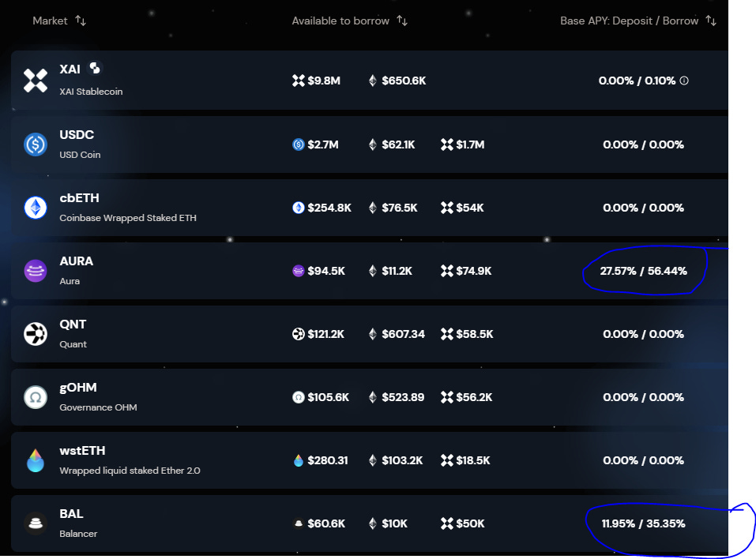Open the BAL market name
Viewport: 756px width, 559px height.
[x=71, y=514]
